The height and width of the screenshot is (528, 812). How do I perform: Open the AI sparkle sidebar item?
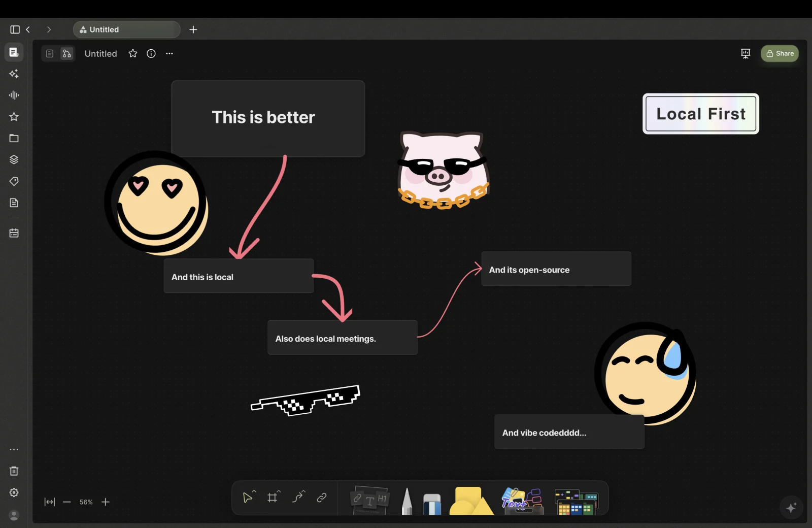click(x=14, y=74)
